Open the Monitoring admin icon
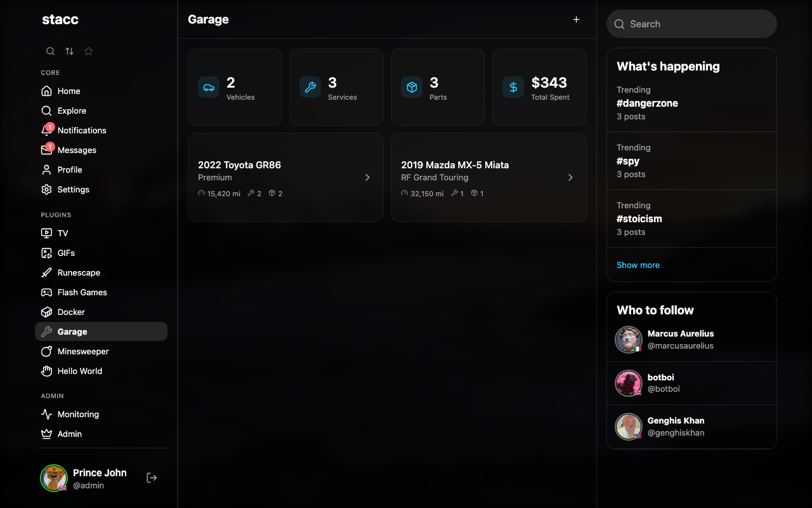 (45, 414)
